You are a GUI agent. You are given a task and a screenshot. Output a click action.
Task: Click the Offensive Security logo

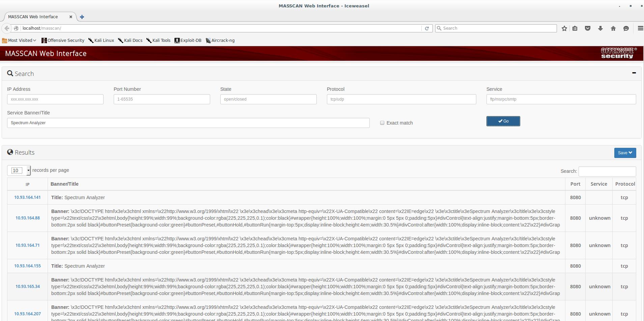[618, 53]
